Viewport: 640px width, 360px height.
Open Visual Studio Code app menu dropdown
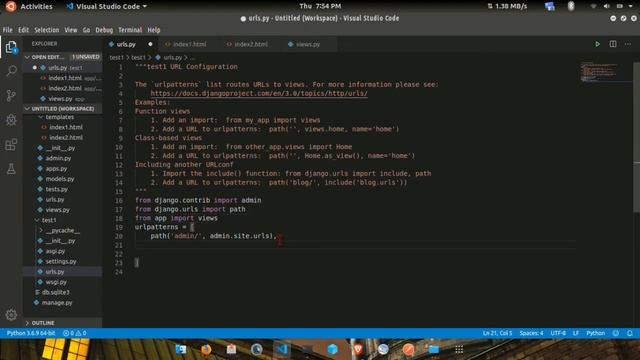click(x=107, y=6)
